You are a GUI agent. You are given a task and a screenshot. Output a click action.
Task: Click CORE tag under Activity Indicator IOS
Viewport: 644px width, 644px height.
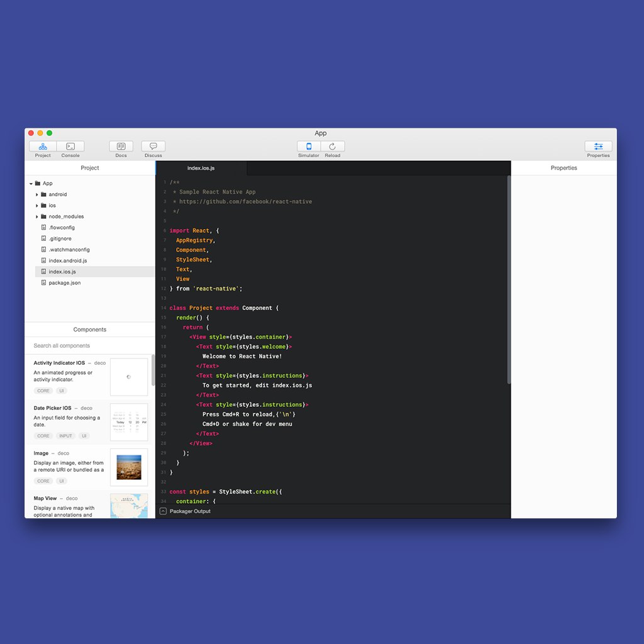43,391
